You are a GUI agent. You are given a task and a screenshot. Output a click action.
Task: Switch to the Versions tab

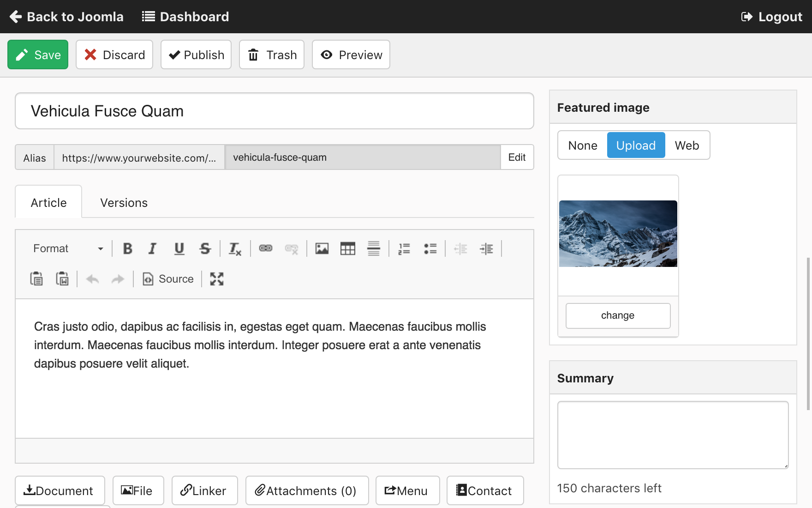[x=124, y=203]
